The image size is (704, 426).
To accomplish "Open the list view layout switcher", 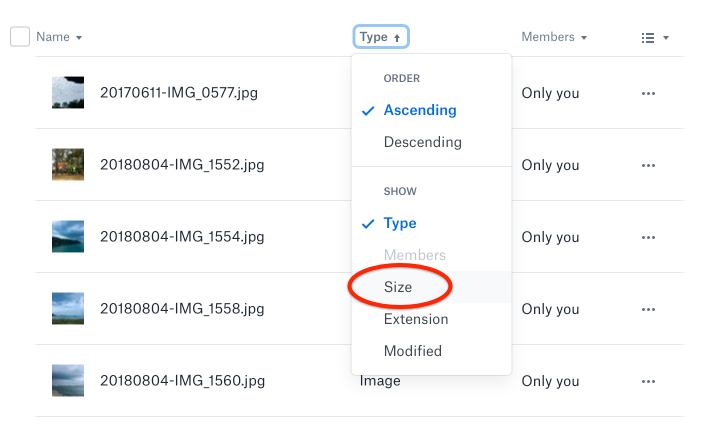I will [654, 38].
